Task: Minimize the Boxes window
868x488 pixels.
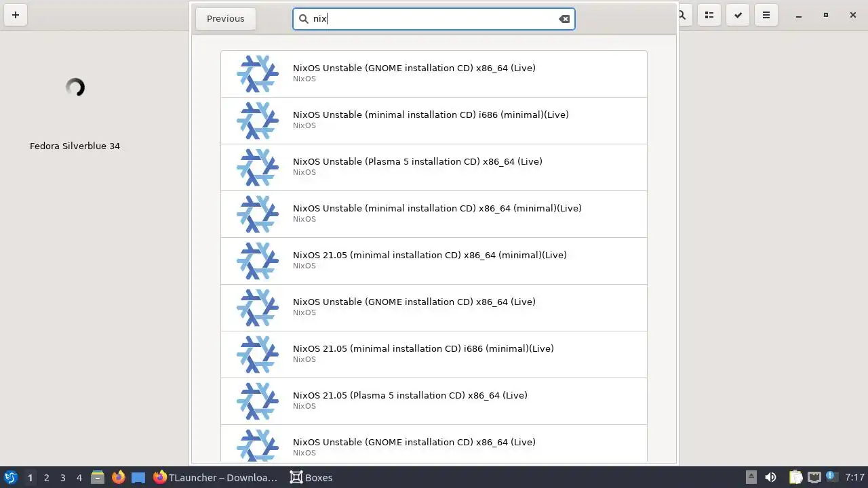Action: click(x=799, y=15)
